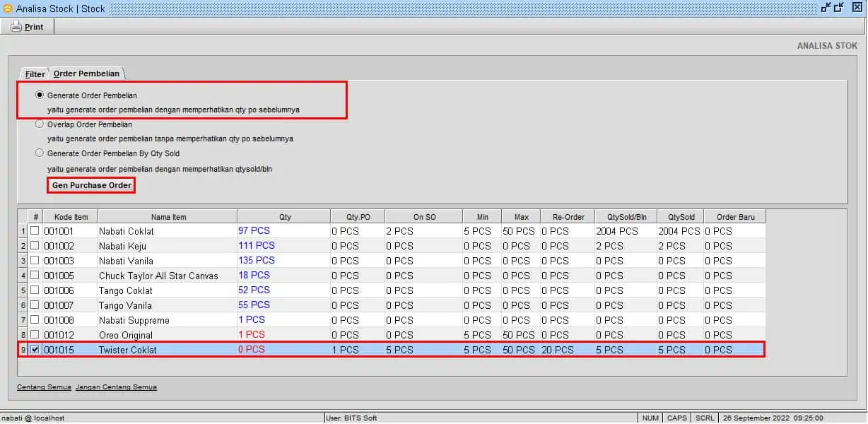The width and height of the screenshot is (868, 424).
Task: Click the Max column header
Action: [x=521, y=217]
